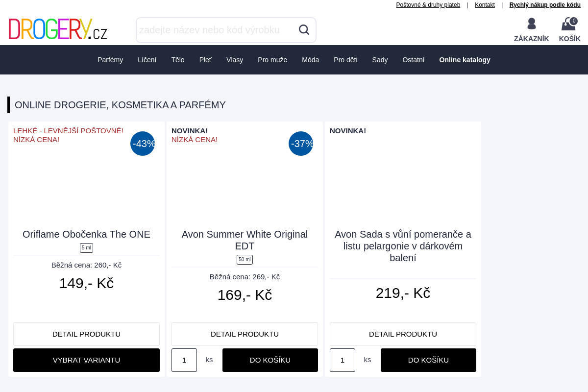
Task: Open the Pro muže menu
Action: pos(272,60)
